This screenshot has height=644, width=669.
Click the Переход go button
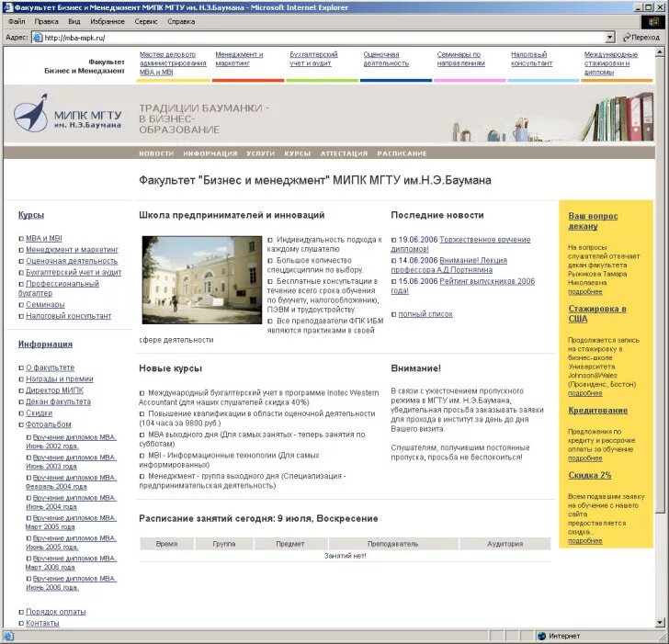click(x=641, y=38)
